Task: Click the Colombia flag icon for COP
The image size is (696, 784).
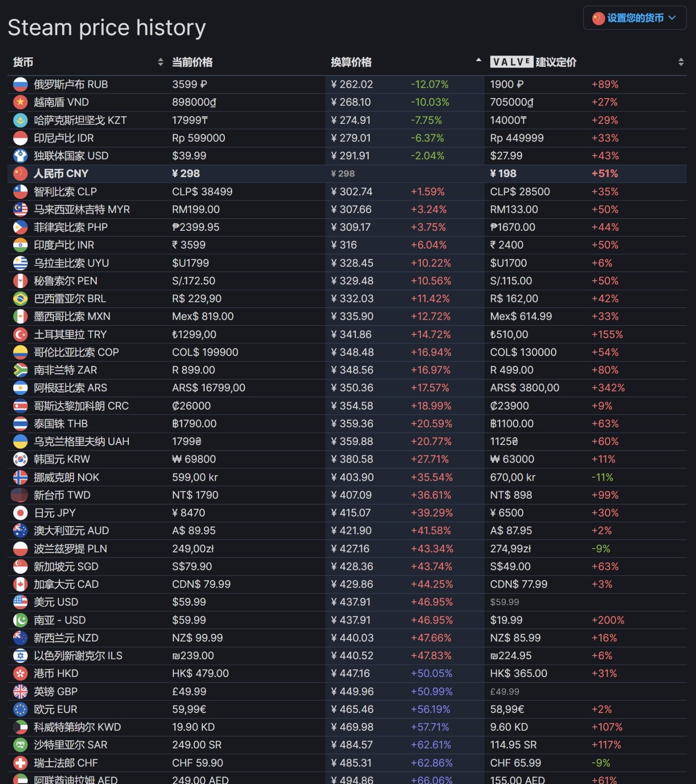Action: tap(20, 352)
